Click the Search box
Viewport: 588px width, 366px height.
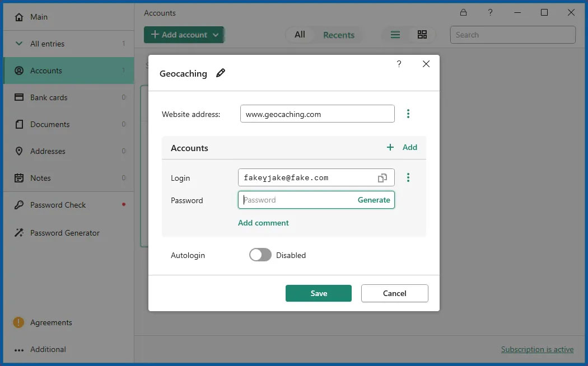point(512,35)
